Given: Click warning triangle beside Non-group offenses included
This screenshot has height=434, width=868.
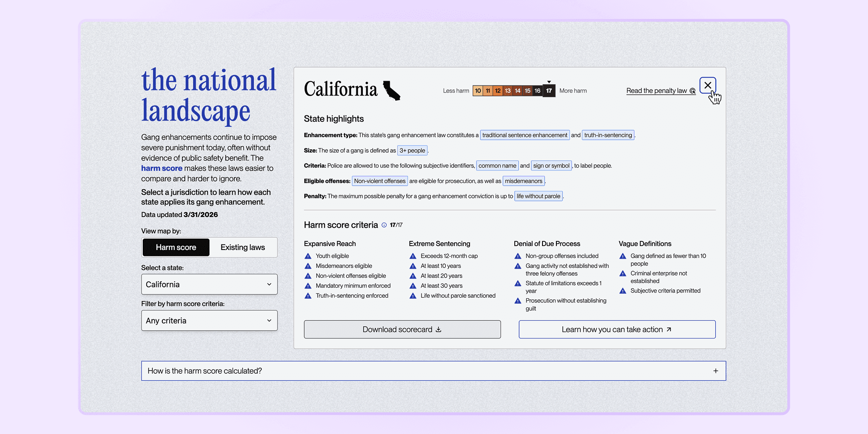Looking at the screenshot, I should [518, 256].
